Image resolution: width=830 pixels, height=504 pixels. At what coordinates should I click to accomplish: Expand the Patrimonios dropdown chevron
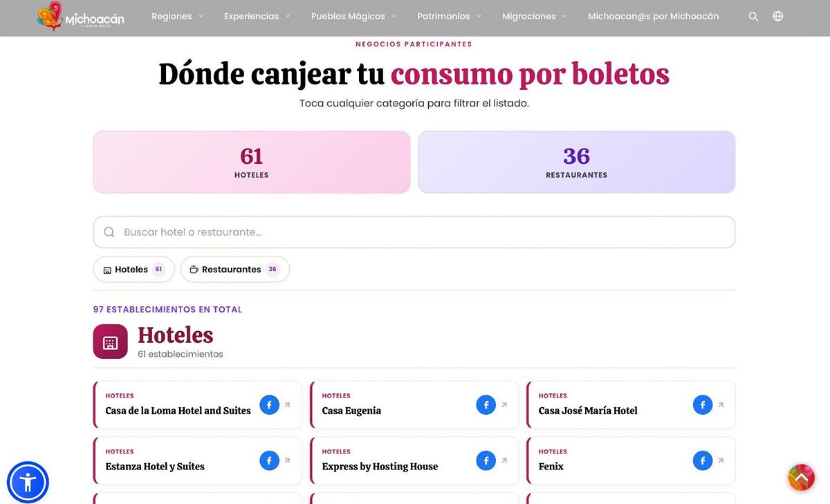pyautogui.click(x=479, y=17)
